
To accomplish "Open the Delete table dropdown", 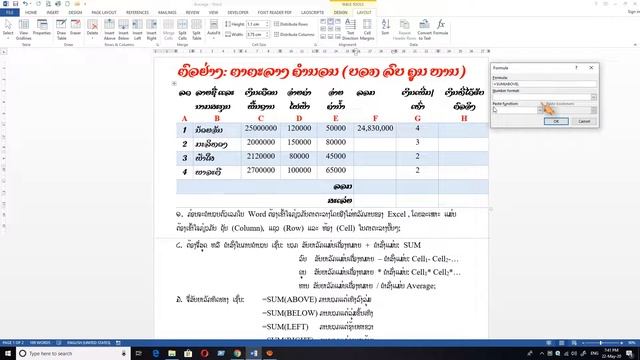I will (92, 29).
